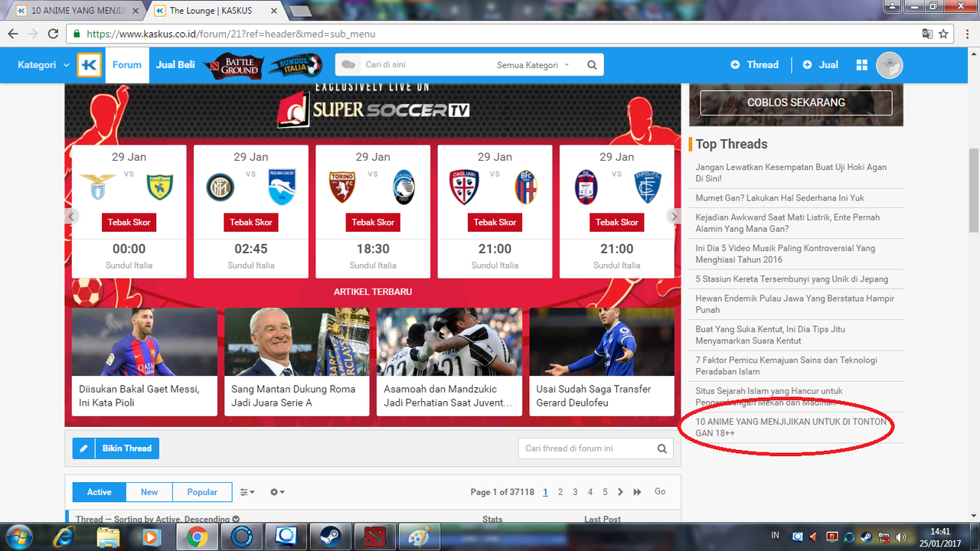Open Hewan Endemik Pulau Jawa thread
This screenshot has height=551, width=980.
[x=795, y=304]
